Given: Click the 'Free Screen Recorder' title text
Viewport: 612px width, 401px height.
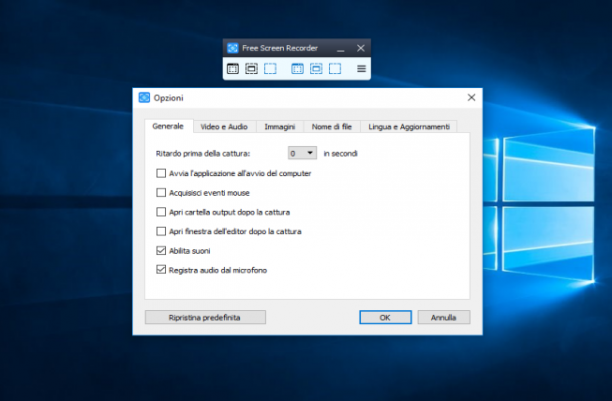Looking at the screenshot, I should [x=280, y=48].
